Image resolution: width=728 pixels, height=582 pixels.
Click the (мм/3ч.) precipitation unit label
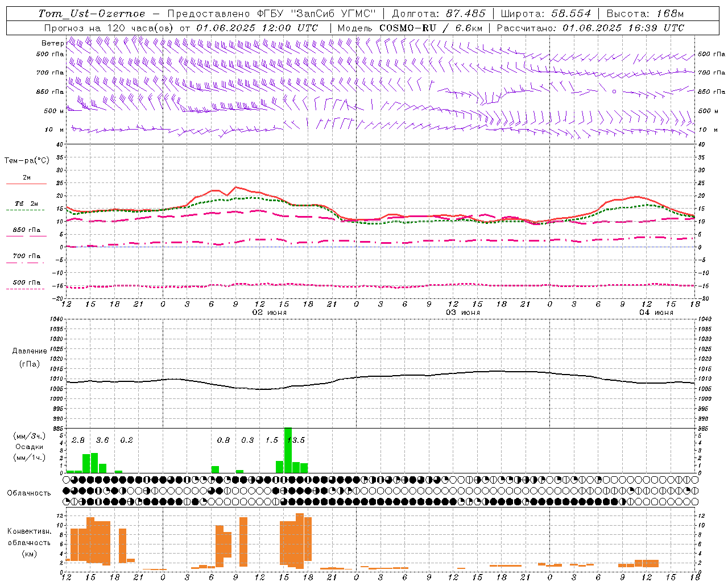click(x=30, y=436)
